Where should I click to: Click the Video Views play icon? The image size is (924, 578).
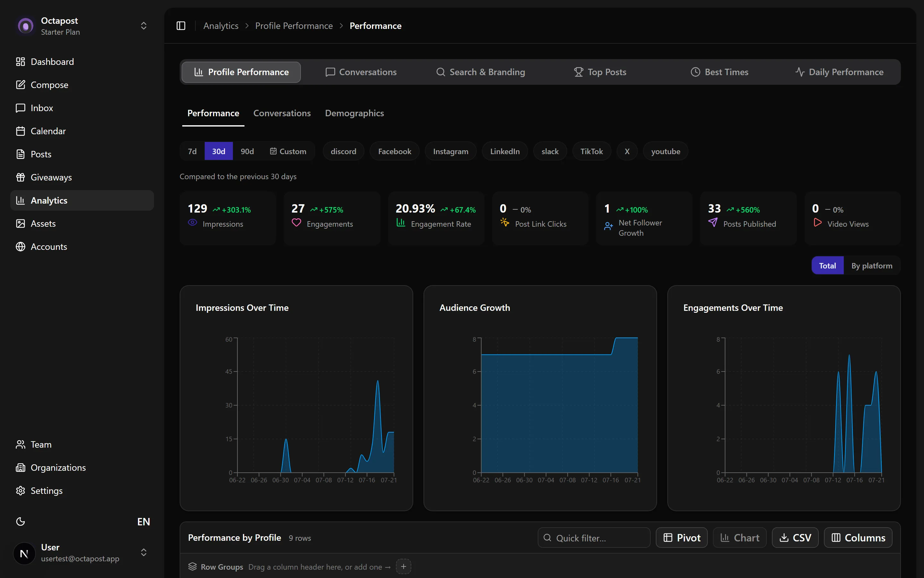817,223
